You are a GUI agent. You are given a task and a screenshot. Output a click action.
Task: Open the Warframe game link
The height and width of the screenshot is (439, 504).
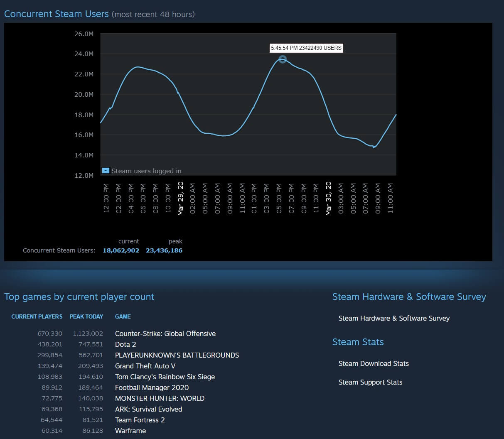pos(130,431)
